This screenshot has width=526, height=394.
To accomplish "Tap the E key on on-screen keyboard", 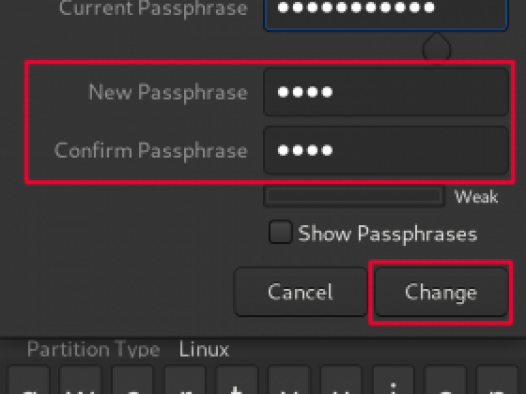I will coord(133,380).
